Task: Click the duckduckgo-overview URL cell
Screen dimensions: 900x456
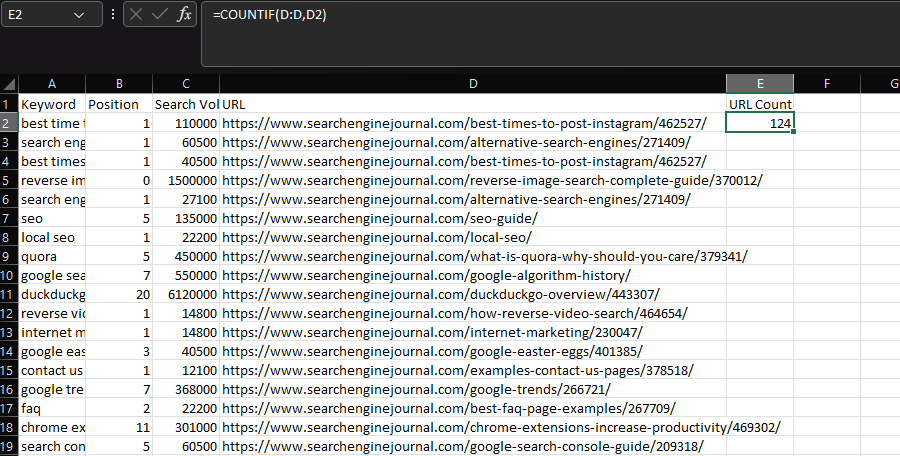Action: [x=473, y=295]
